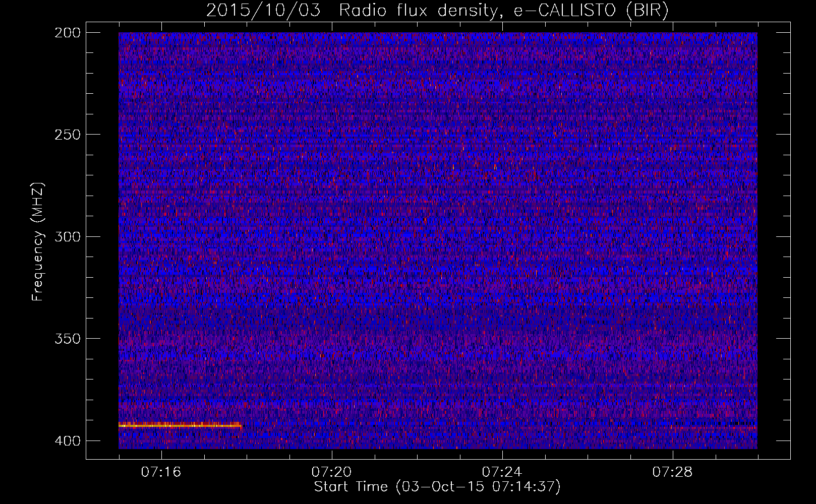Image resolution: width=816 pixels, height=504 pixels.
Task: Click the plot title '2015/10/03 Radio flux density, e-CALLISTO (BIR)'
Action: coord(437,11)
